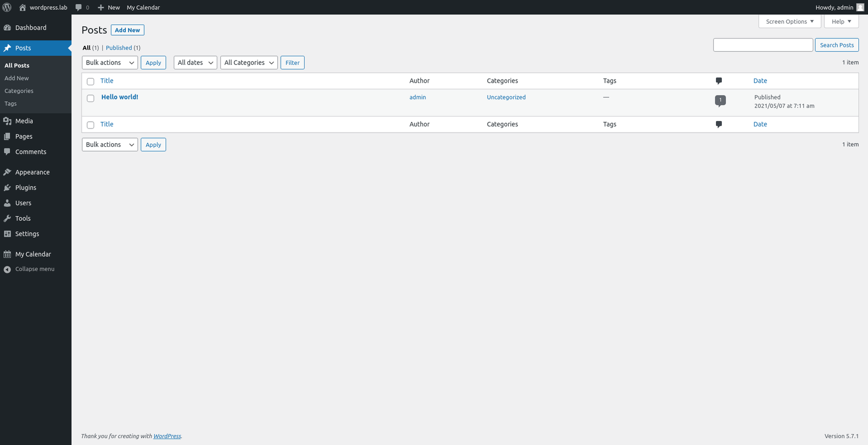868x445 pixels.
Task: Click the Collapse menu arrow icon
Action: pos(7,269)
